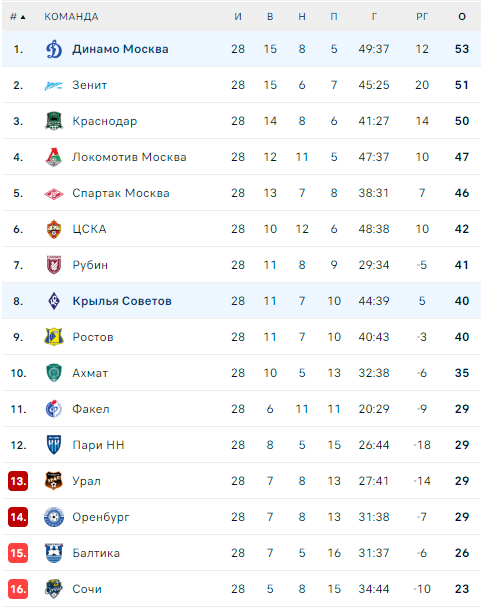Click the red 16. position badge for Сочи
Image resolution: width=481 pixels, height=608 pixels.
point(18,589)
